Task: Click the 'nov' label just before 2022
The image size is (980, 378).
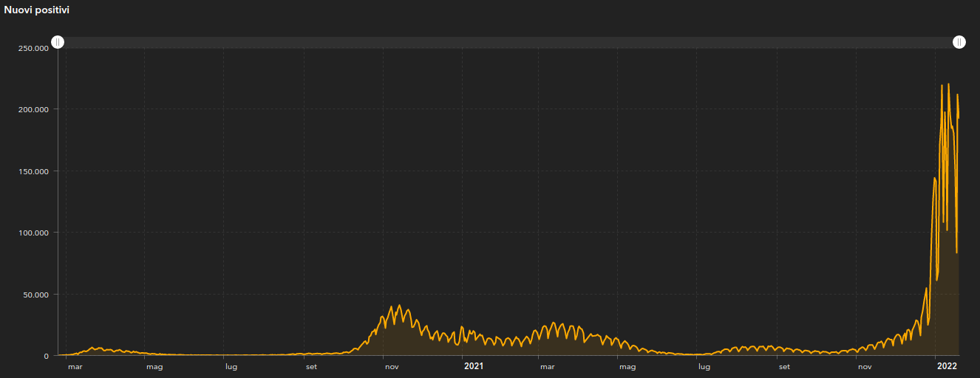Action: click(x=864, y=367)
